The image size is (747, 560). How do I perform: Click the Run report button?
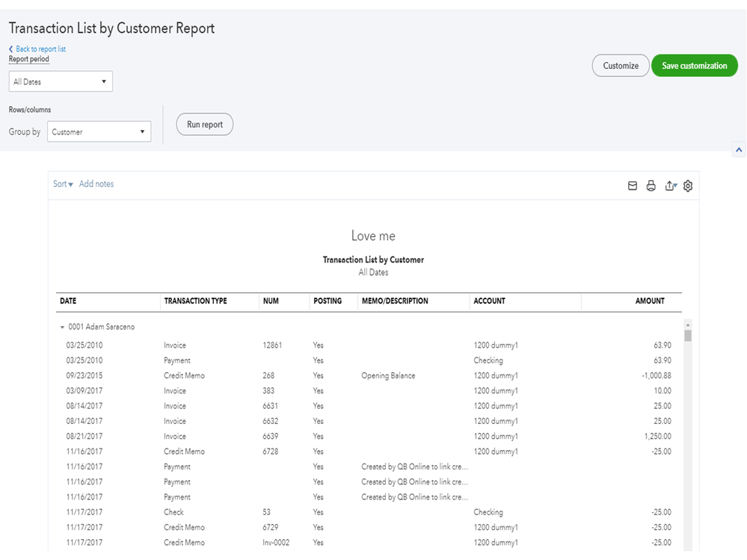(205, 125)
